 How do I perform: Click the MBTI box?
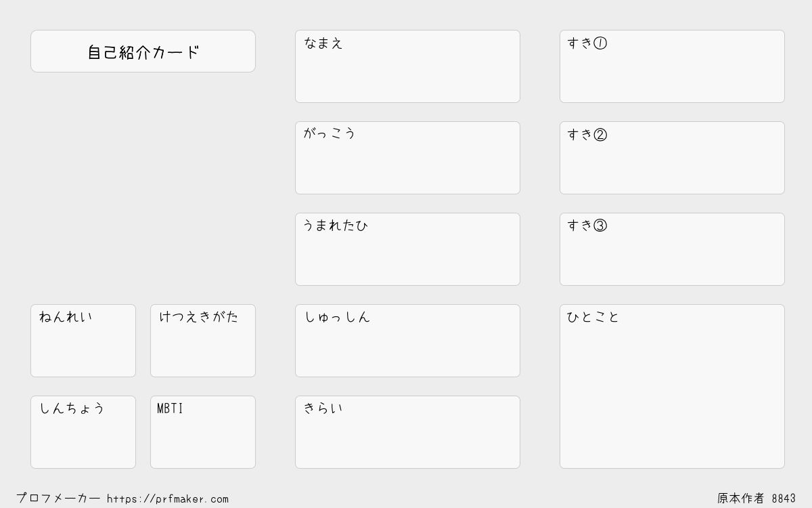tap(203, 432)
